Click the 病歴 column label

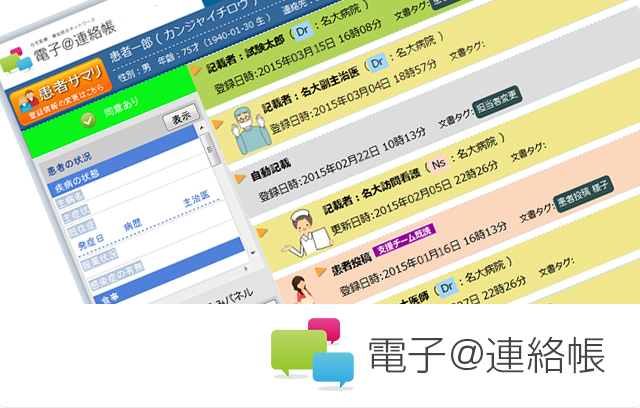[133, 224]
